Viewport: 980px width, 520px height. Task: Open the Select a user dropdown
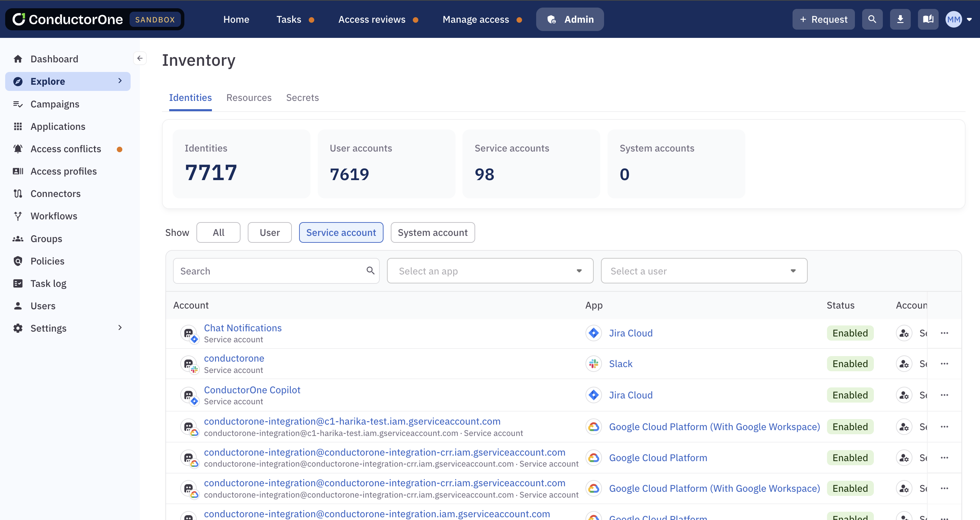coord(703,271)
